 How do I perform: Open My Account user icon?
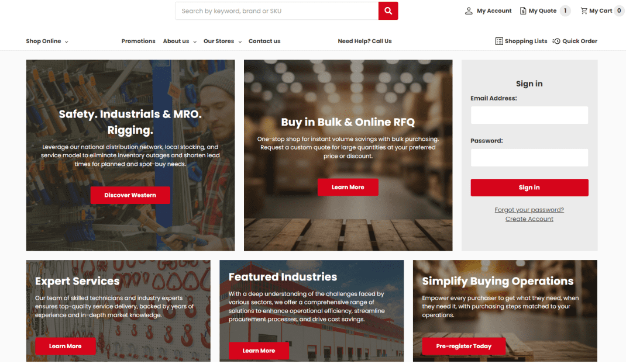pyautogui.click(x=469, y=11)
